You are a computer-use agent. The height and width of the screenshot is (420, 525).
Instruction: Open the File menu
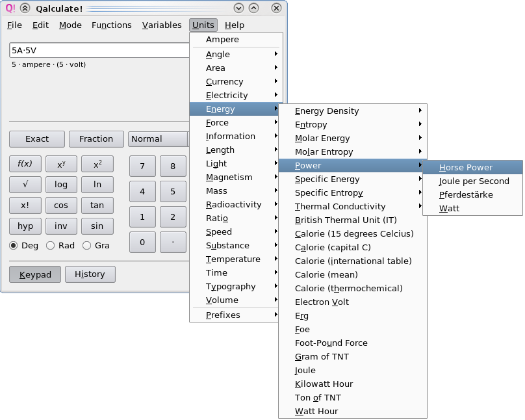pos(14,25)
